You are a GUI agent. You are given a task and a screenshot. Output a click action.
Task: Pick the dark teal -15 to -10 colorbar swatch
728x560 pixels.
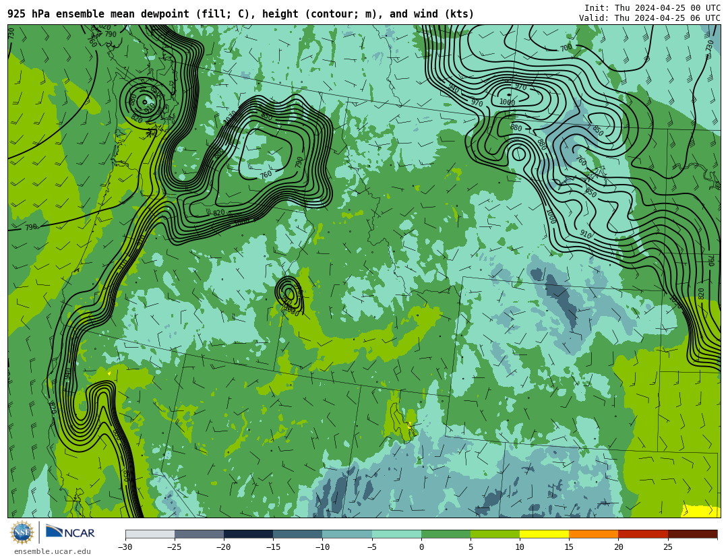pyautogui.click(x=298, y=534)
